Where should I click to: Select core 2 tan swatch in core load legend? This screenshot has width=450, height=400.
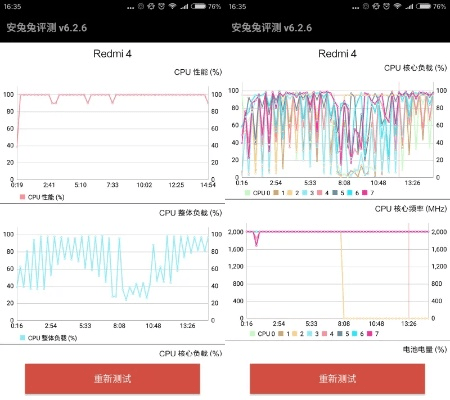[290, 193]
